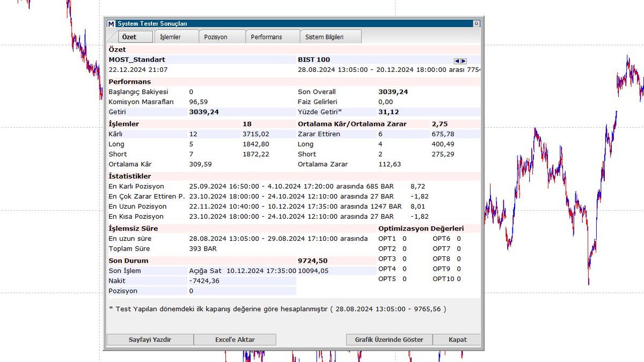Click the profit/loss ratio 2,75
Viewport: 644px width, 362px height.
pos(440,124)
